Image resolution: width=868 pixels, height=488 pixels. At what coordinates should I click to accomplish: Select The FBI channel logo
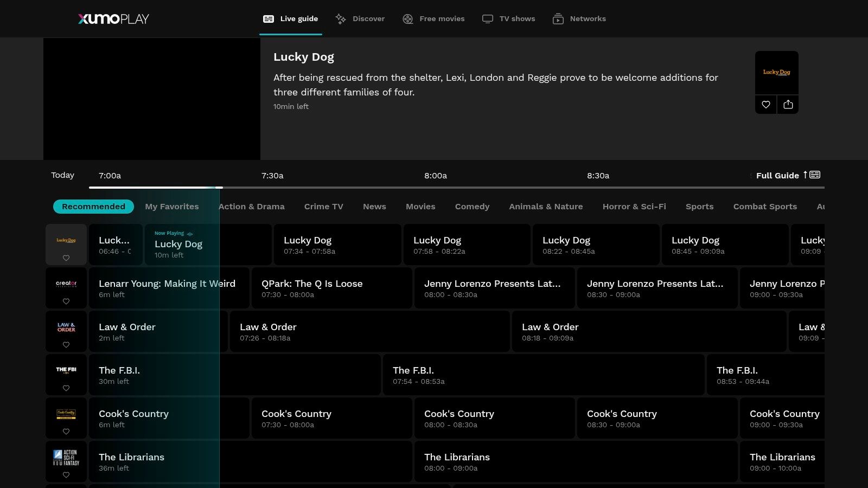(66, 370)
